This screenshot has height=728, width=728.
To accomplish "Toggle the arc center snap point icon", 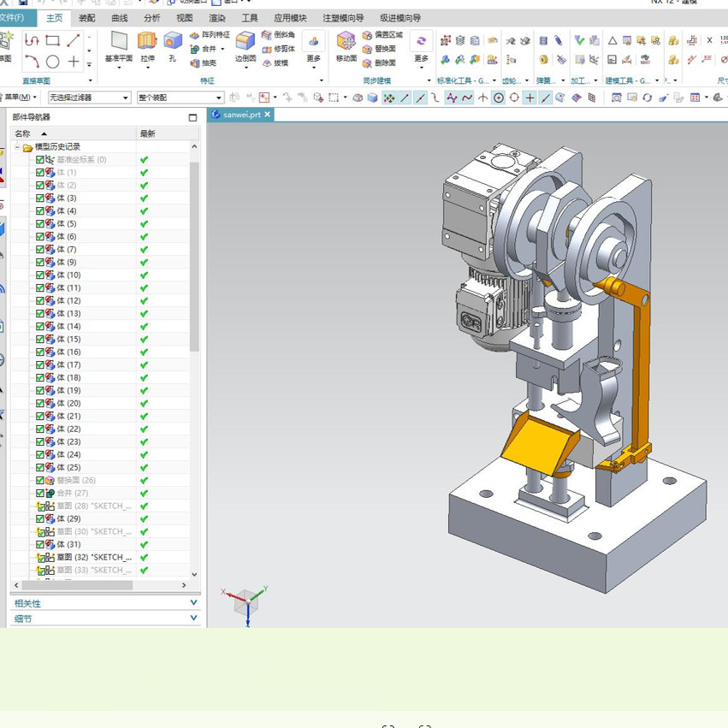I will point(499,98).
